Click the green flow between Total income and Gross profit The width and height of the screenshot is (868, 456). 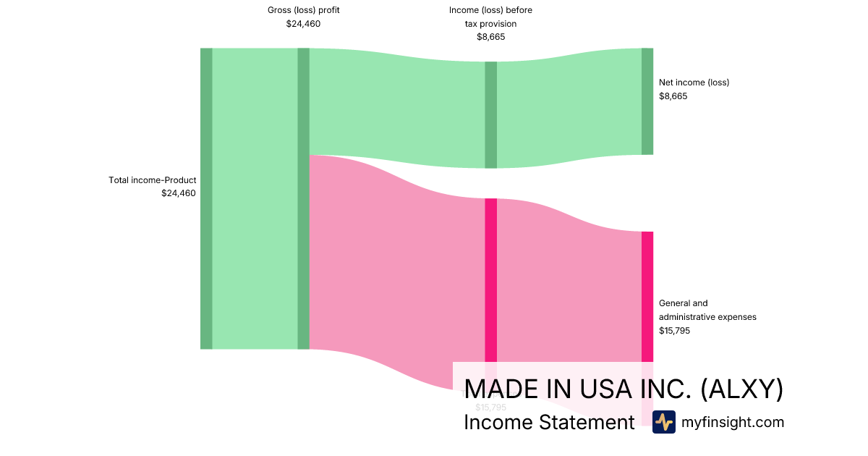[x=255, y=198]
